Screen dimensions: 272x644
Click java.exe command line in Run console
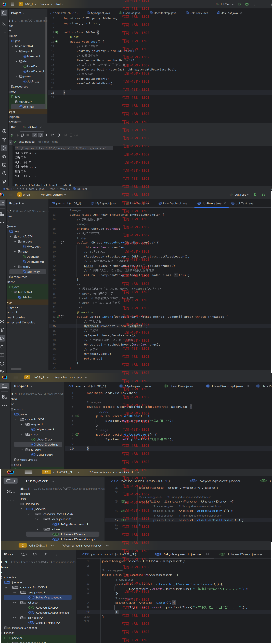(64, 148)
